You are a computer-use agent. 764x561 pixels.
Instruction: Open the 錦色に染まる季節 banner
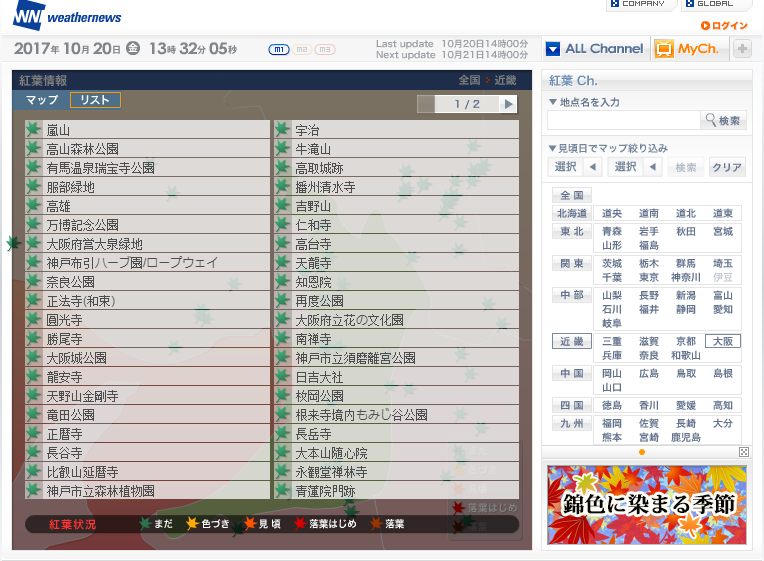(647, 504)
